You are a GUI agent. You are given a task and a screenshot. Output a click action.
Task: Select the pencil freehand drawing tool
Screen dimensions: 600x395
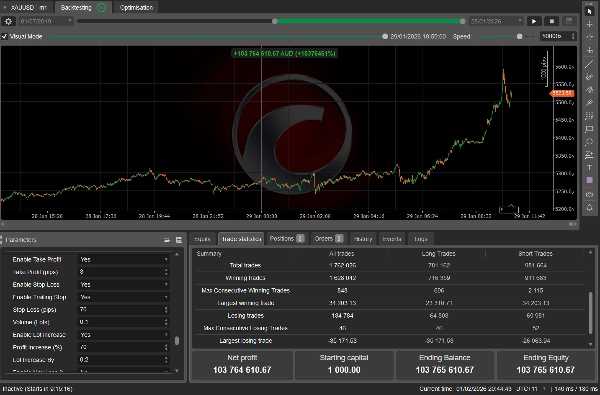tap(589, 77)
